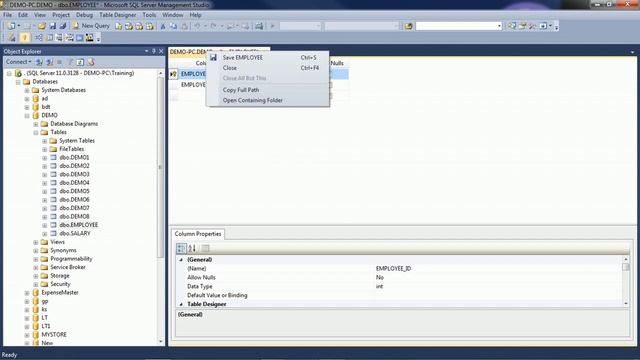Expand the Views folder node
Viewport: 640px width, 360px height.
[x=36, y=242]
